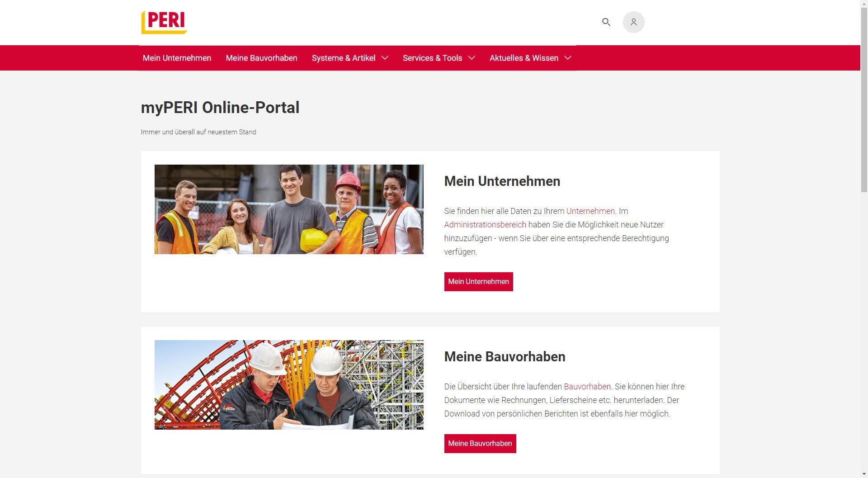The height and width of the screenshot is (478, 868).
Task: Click the scrollbar down arrow
Action: coord(864,474)
